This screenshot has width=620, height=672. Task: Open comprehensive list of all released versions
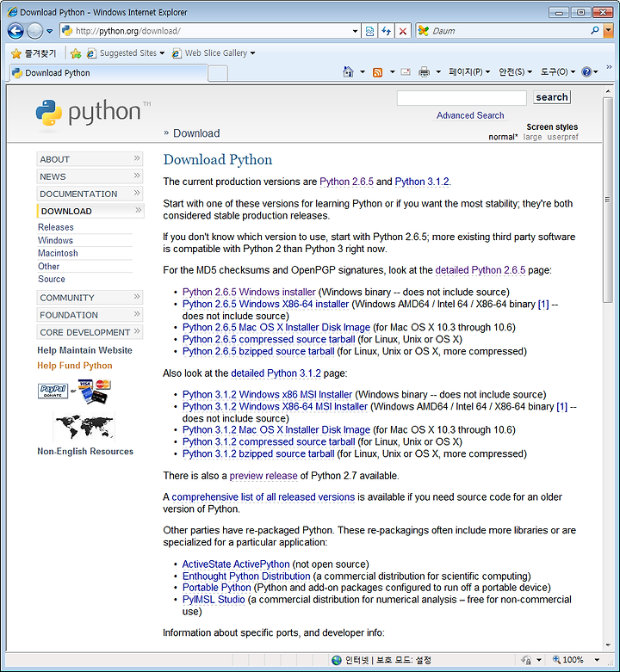click(263, 497)
